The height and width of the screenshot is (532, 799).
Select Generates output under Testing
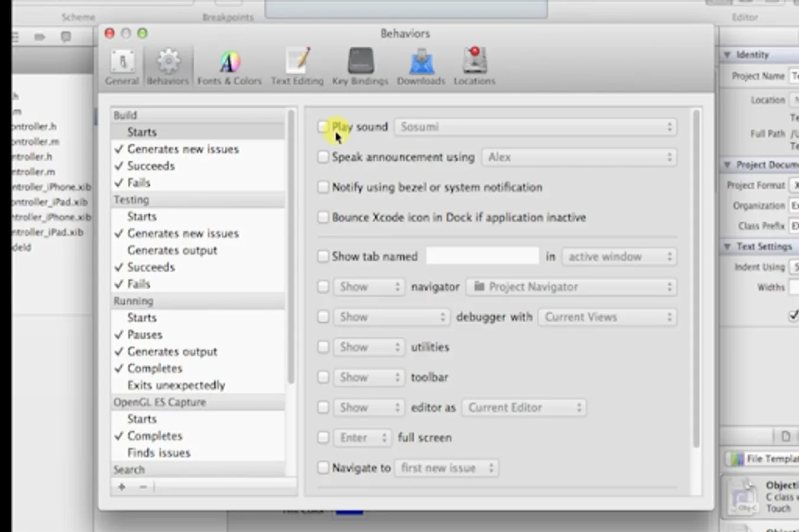tap(198, 250)
